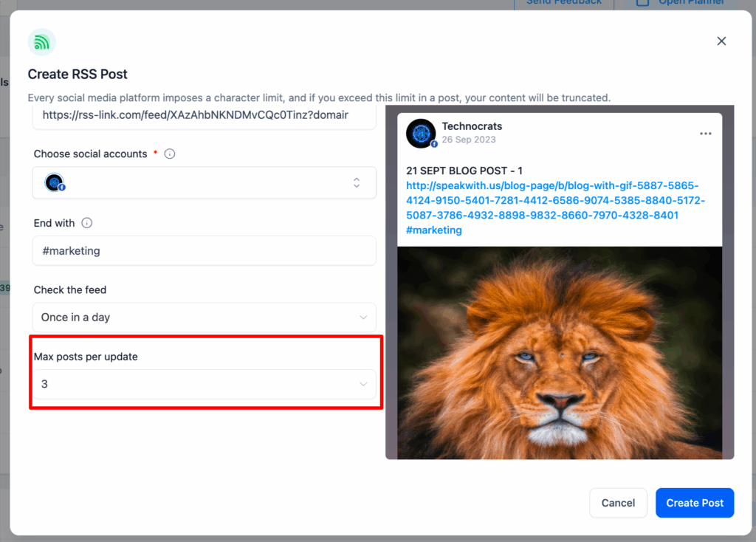
Task: Open the speakwith.us blog link in preview
Action: 555,201
